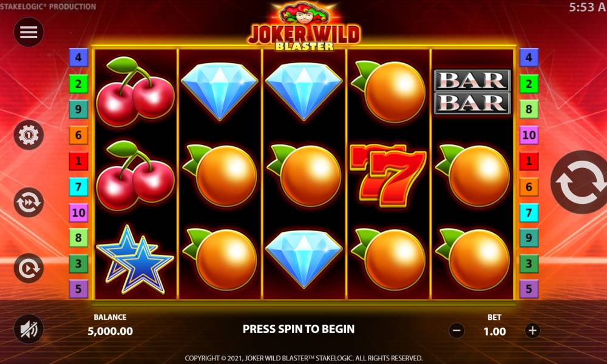
Task: Open the coin bet settings gear
Action: [x=29, y=135]
